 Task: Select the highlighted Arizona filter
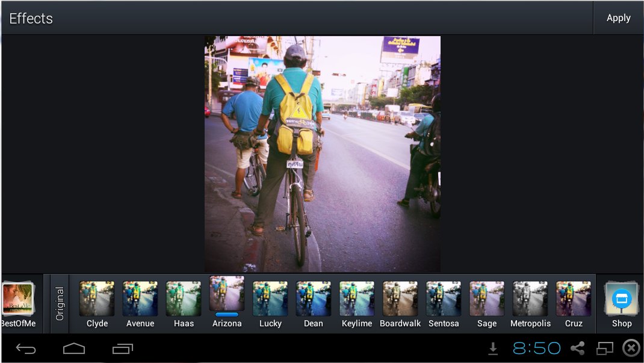coord(227,302)
